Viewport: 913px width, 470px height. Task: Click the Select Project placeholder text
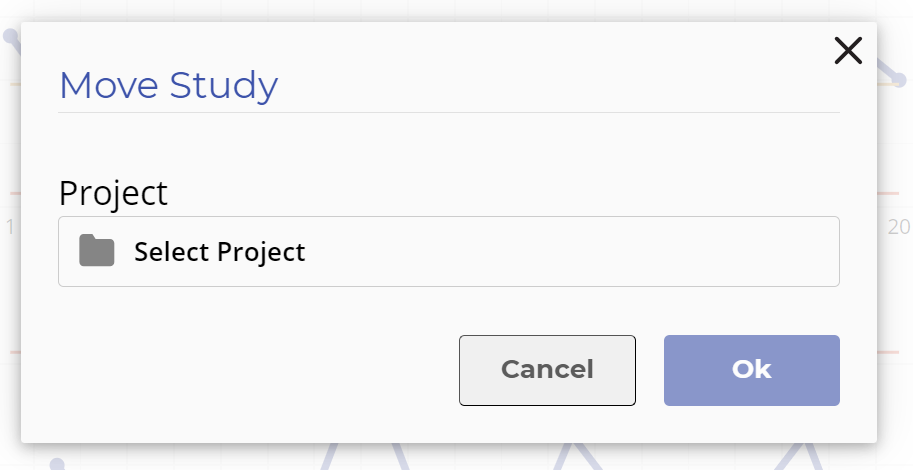point(220,252)
